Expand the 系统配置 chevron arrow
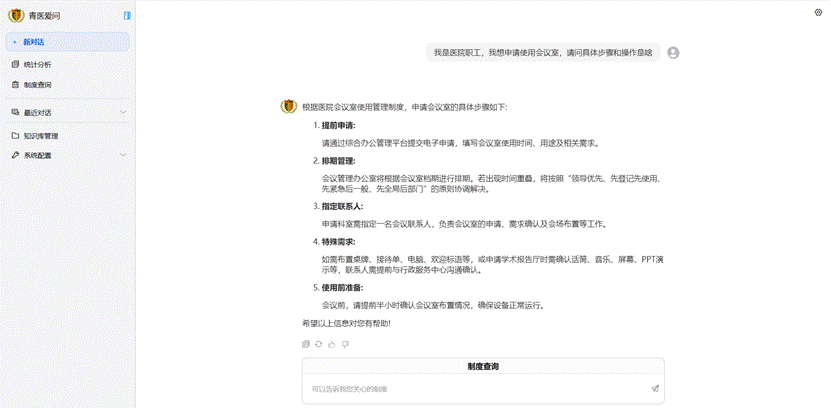The image size is (831, 408). 123,155
